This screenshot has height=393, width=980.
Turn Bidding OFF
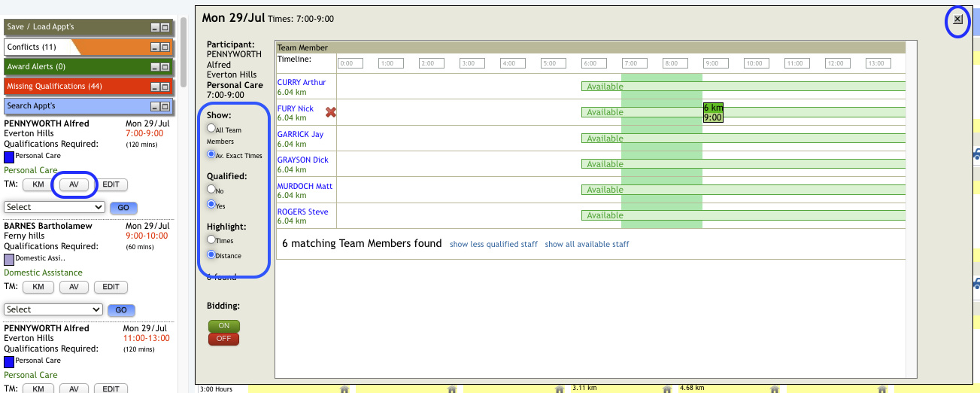[224, 339]
